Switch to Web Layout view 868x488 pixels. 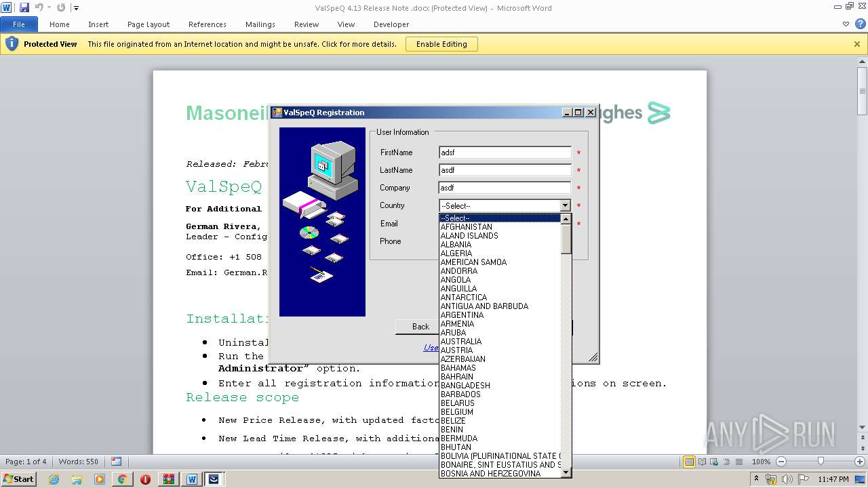(714, 462)
